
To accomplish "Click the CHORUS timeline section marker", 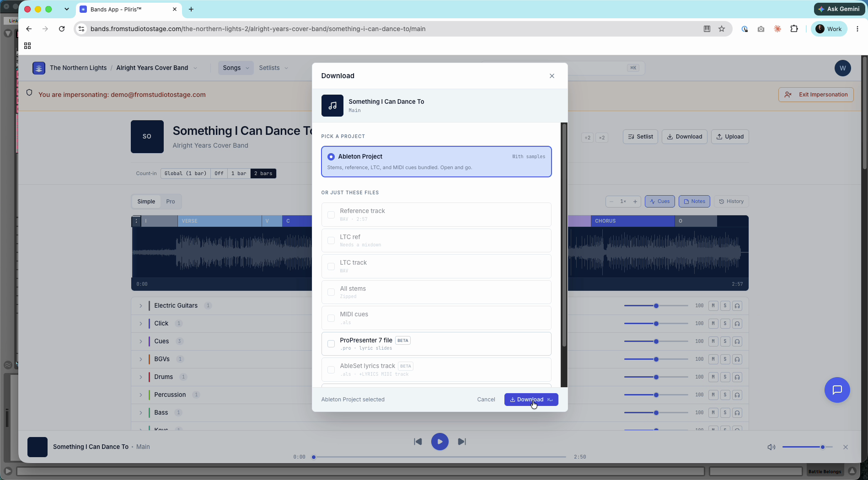I will pos(632,221).
